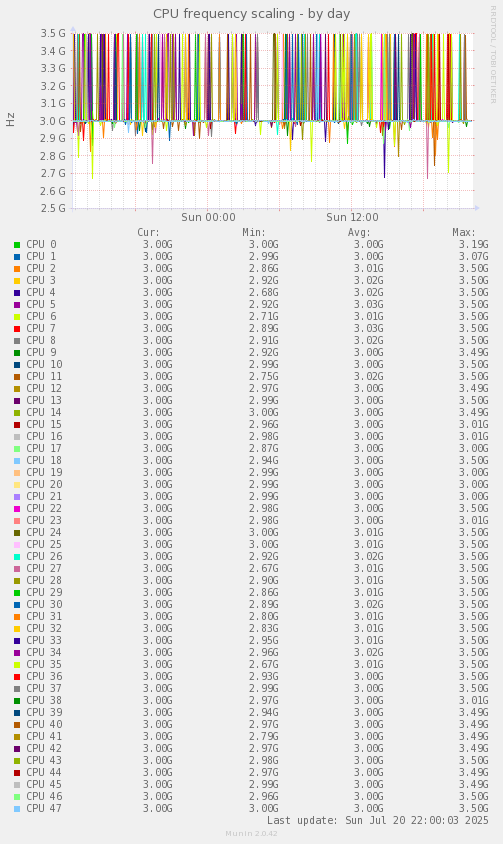Select the CPU 24 legend label
The height and width of the screenshot is (844, 503).
pos(44,532)
